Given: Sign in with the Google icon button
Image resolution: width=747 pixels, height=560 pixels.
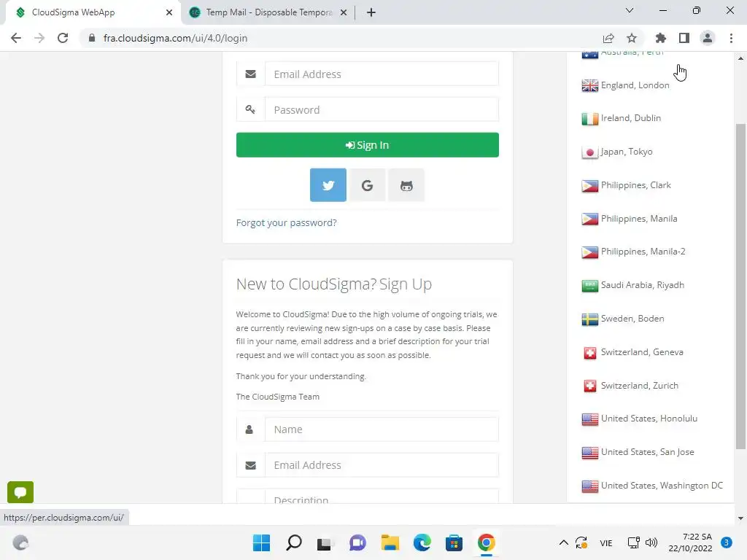Looking at the screenshot, I should coord(367,185).
